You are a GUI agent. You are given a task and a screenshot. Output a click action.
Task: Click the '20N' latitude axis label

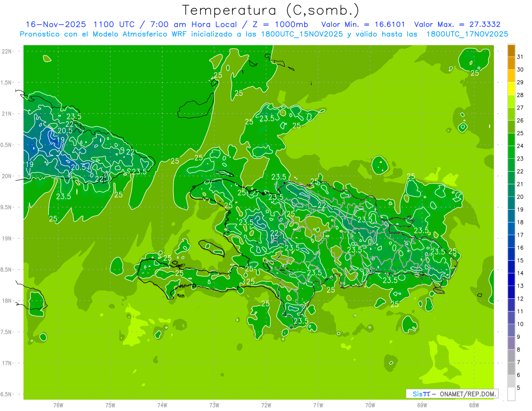pos(7,176)
